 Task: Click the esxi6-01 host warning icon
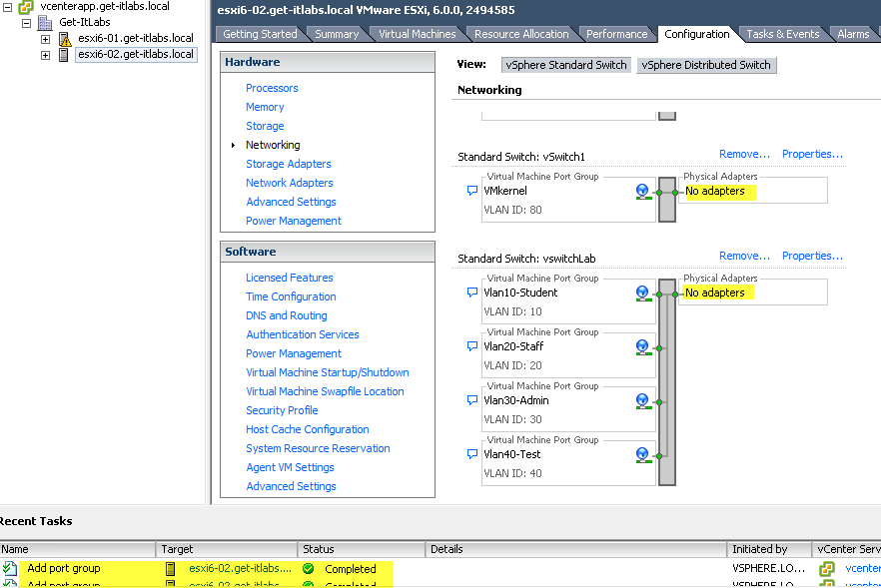point(65,39)
